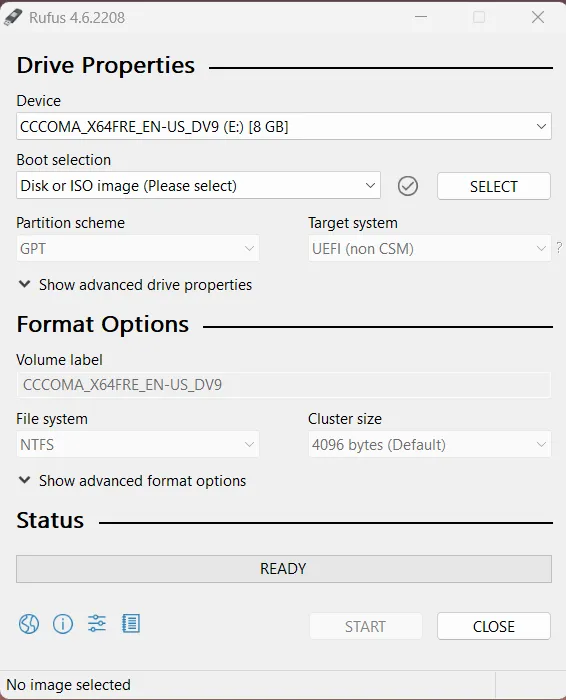The height and width of the screenshot is (700, 566).
Task: Open the Cluster size dropdown
Action: [x=429, y=444]
